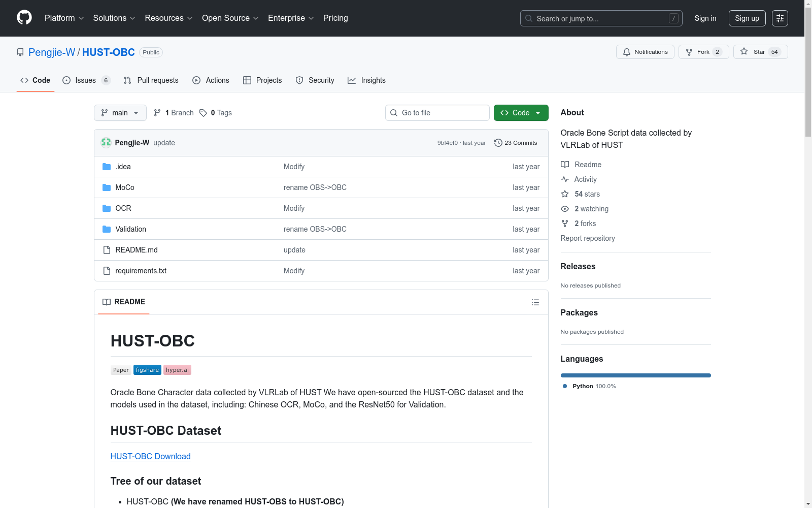Open the HUST-OBC repository name link
This screenshot has height=508, width=812.
click(109, 52)
